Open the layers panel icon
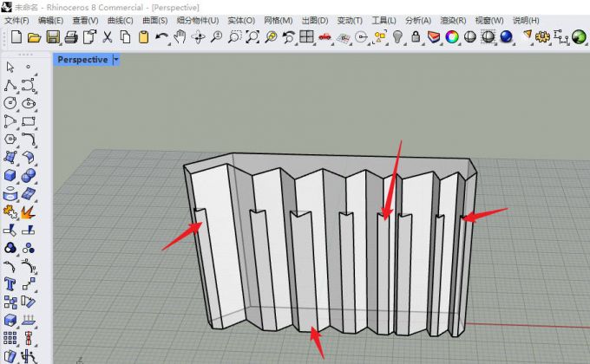This screenshot has height=364, width=590. [434, 37]
